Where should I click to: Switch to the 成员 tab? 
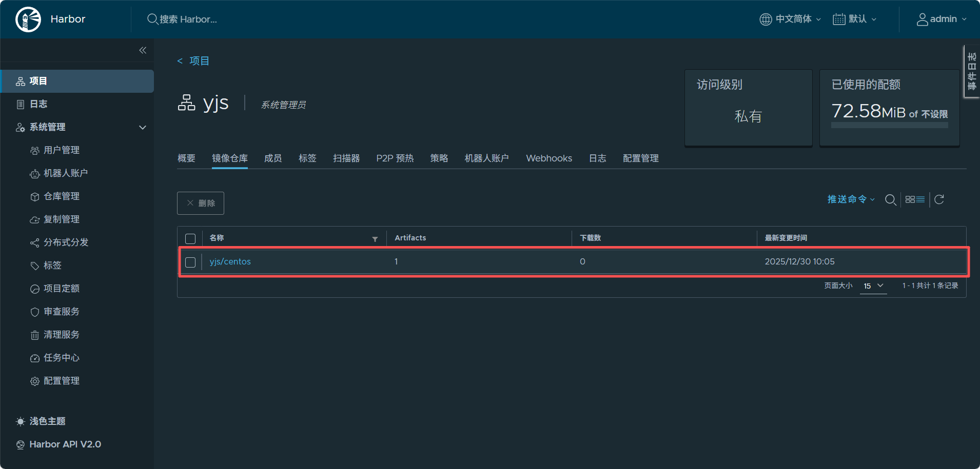[x=273, y=158]
